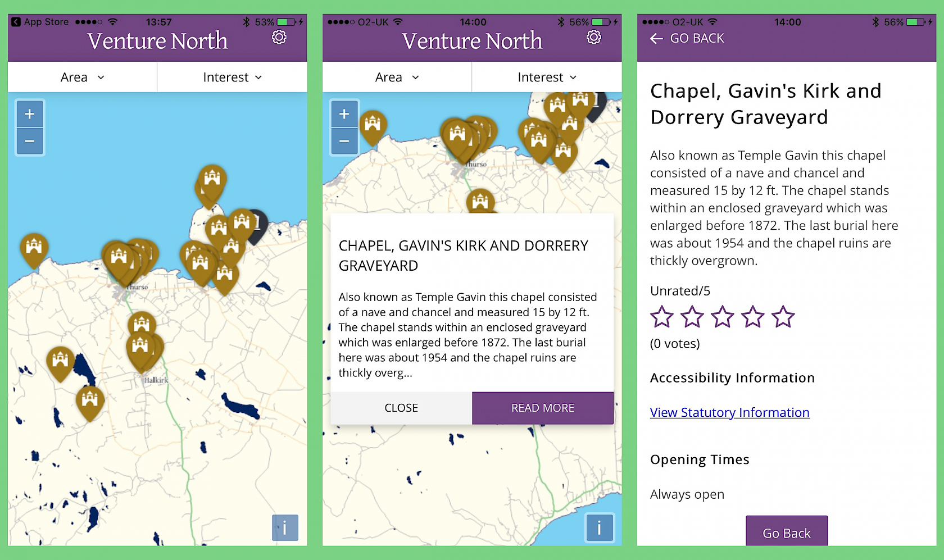Tap the purple Go Back button at bottom
Screen dimensions: 944x560
tap(787, 531)
